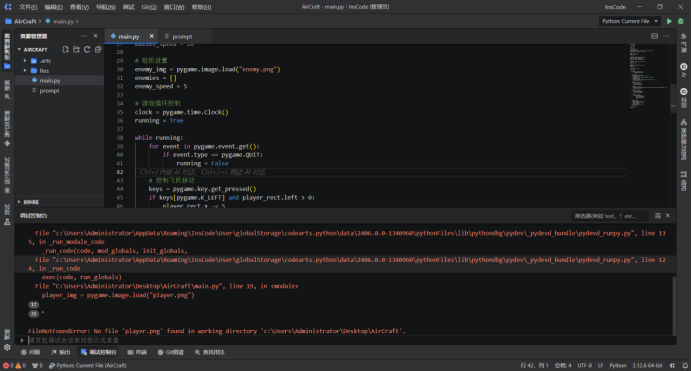Open the explorer view in the left activity bar
Image resolution: width=692 pixels, height=371 pixels.
pos(7,51)
